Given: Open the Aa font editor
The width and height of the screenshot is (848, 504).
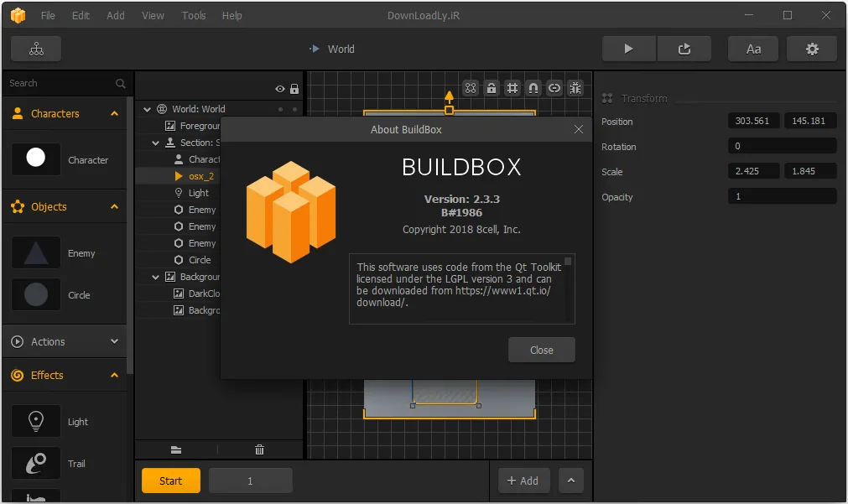Looking at the screenshot, I should (x=753, y=49).
